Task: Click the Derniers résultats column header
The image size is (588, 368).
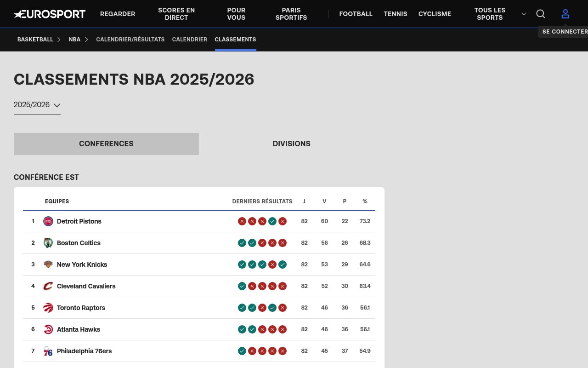Action: [262, 201]
